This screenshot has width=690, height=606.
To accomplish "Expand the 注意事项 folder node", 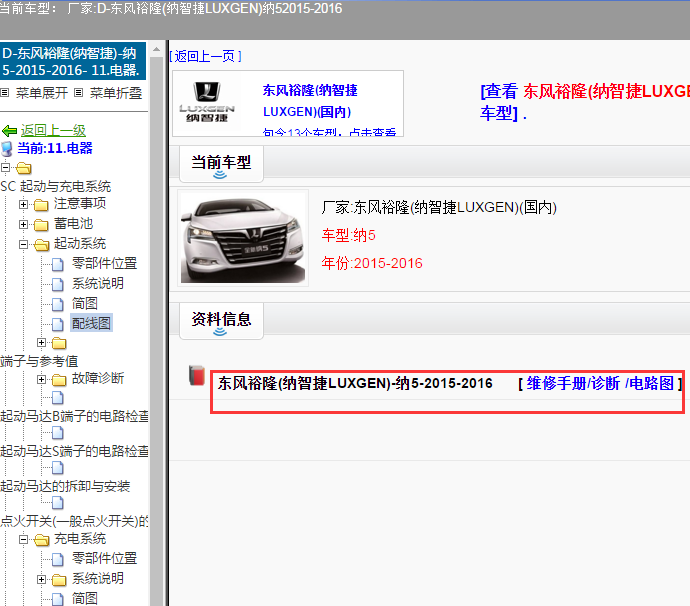I will tap(23, 204).
